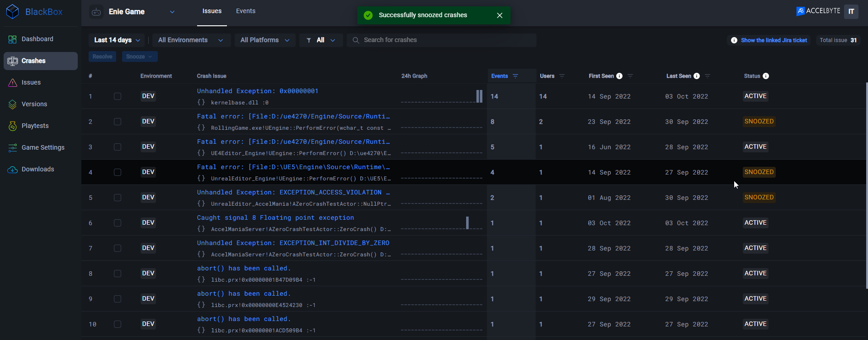Viewport: 868px width, 340px height.
Task: Open crash Unhandled Exception: 0x00000001
Action: click(x=258, y=91)
